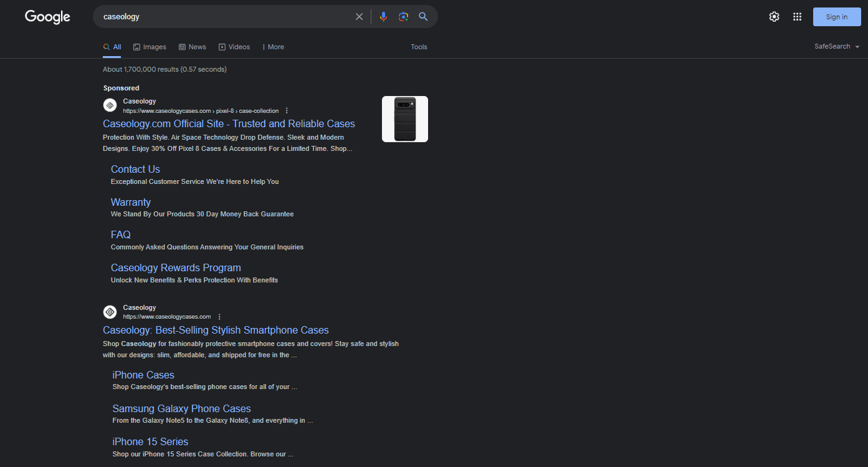This screenshot has width=868, height=467.
Task: Switch to the News tab
Action: [192, 47]
